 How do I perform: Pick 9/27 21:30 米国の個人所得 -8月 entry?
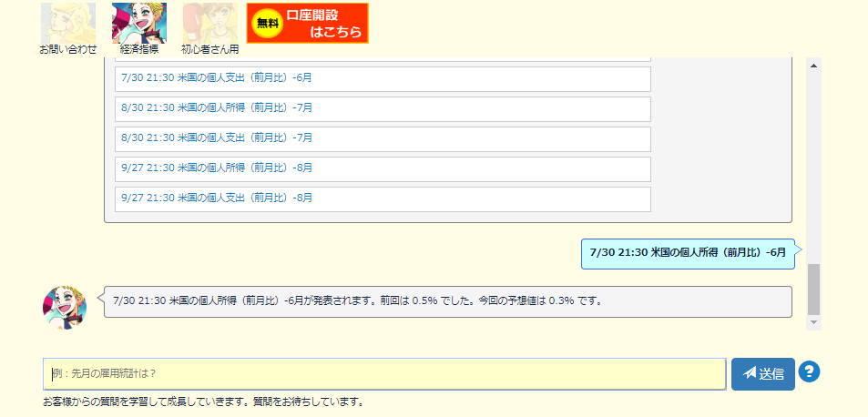click(383, 168)
